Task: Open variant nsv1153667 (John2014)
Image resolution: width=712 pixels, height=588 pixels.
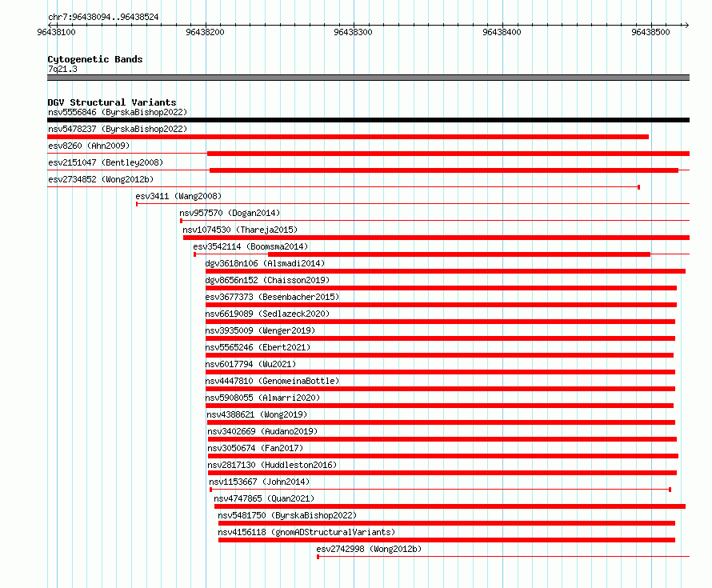Action: tap(259, 482)
